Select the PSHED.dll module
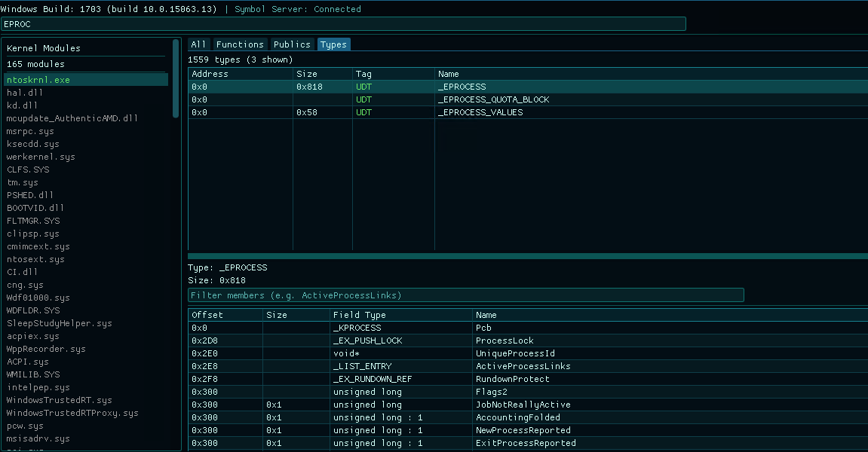The width and height of the screenshot is (868, 452). (x=86, y=195)
